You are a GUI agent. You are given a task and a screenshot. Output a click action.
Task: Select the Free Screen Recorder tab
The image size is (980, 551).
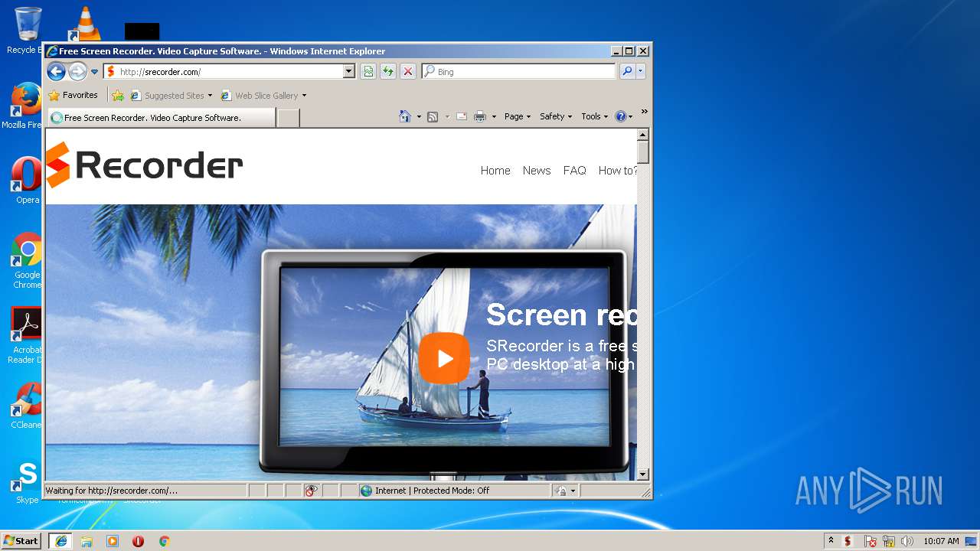(x=162, y=118)
